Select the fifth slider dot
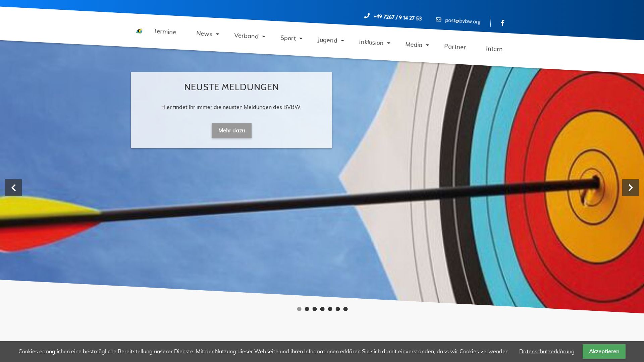 (x=330, y=309)
